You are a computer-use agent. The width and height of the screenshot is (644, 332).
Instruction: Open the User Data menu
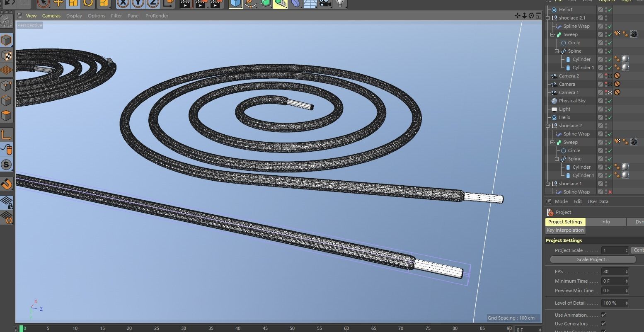pyautogui.click(x=598, y=201)
